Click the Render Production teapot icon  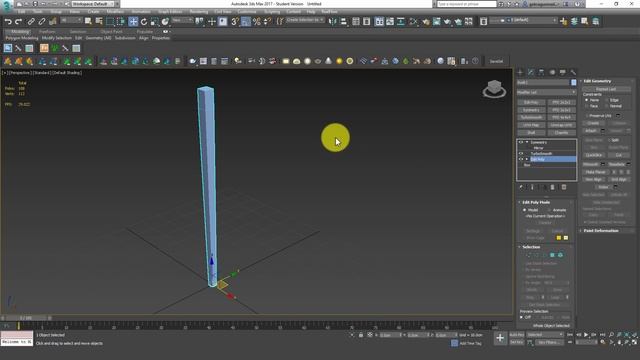[x=447, y=22]
